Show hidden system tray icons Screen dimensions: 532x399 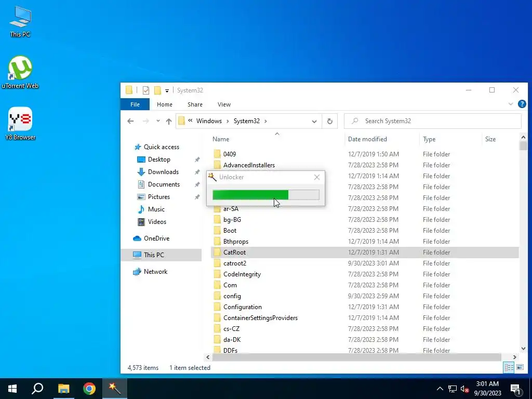click(x=440, y=389)
